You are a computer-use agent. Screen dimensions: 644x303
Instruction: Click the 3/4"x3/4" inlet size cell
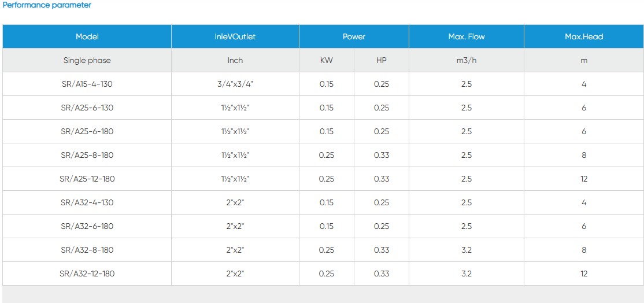[235, 84]
